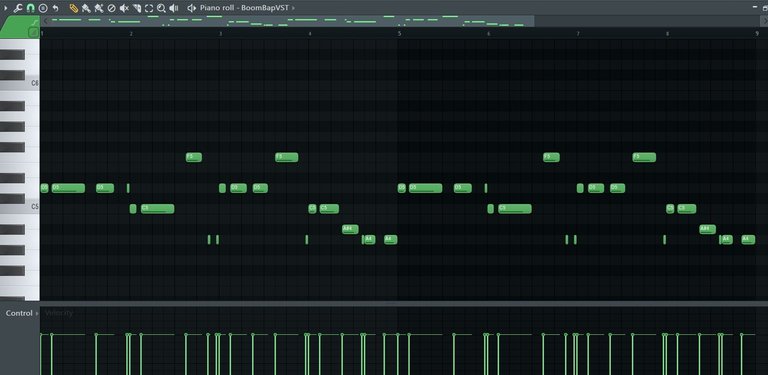Expand the piano roll options arrow at far left
This screenshot has height=375, width=768.
tap(6, 8)
